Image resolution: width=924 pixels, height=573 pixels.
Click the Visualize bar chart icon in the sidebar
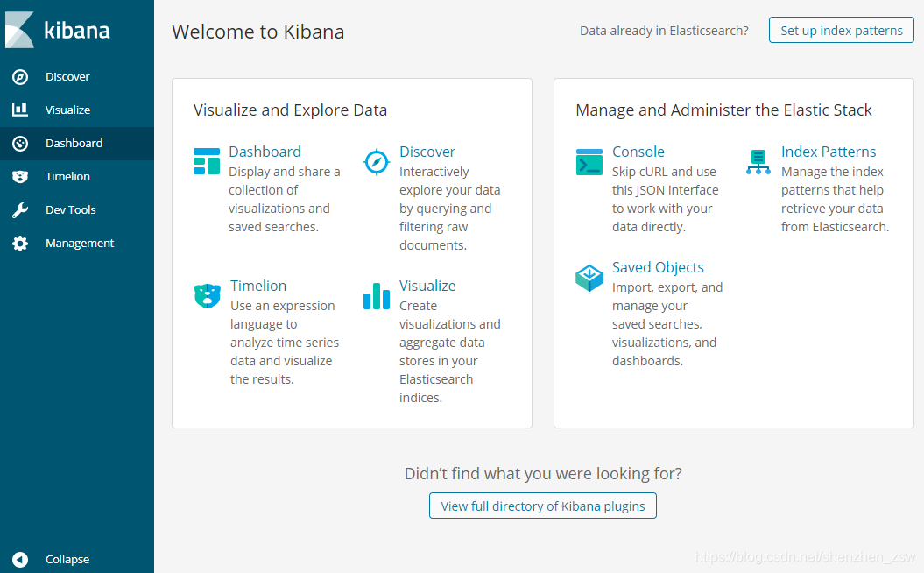[x=20, y=110]
